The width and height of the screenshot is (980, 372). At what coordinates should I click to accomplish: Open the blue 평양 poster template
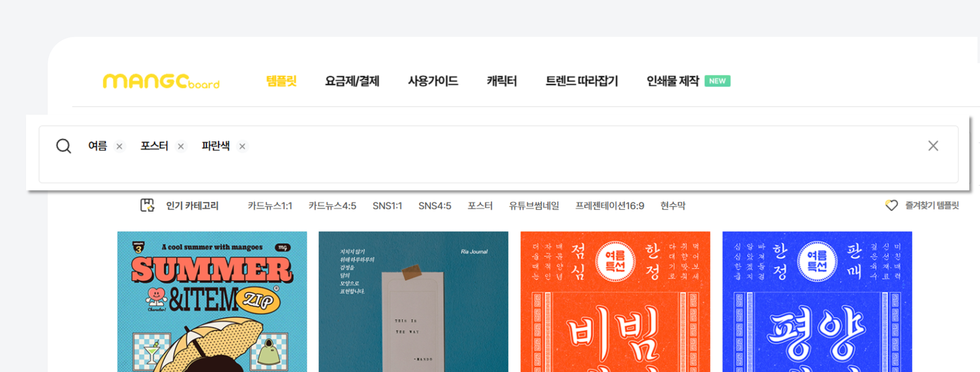click(817, 301)
